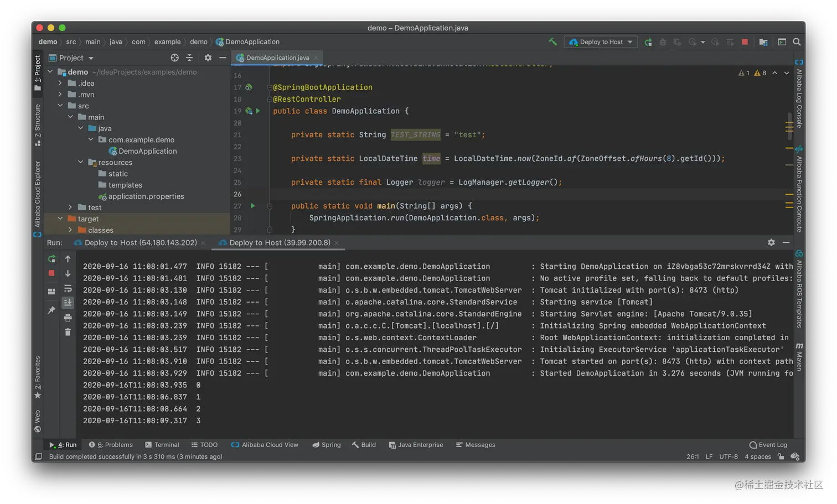837x504 pixels.
Task: Click the warnings count indicator showing 8
Action: tap(760, 73)
